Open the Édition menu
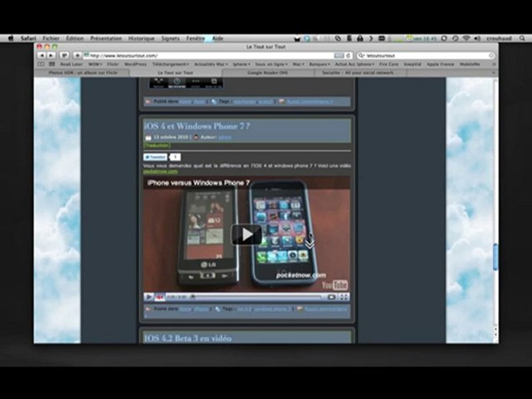This screenshot has width=532, height=399. tap(75, 38)
